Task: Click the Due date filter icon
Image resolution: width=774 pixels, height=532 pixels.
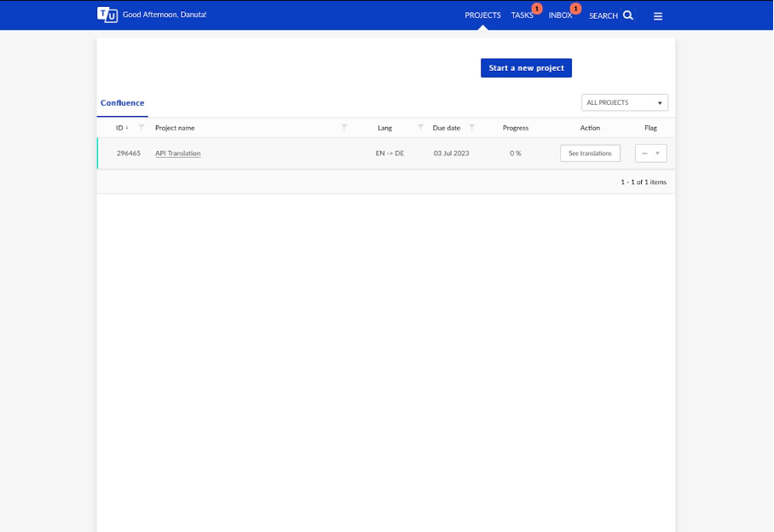Action: click(x=472, y=127)
